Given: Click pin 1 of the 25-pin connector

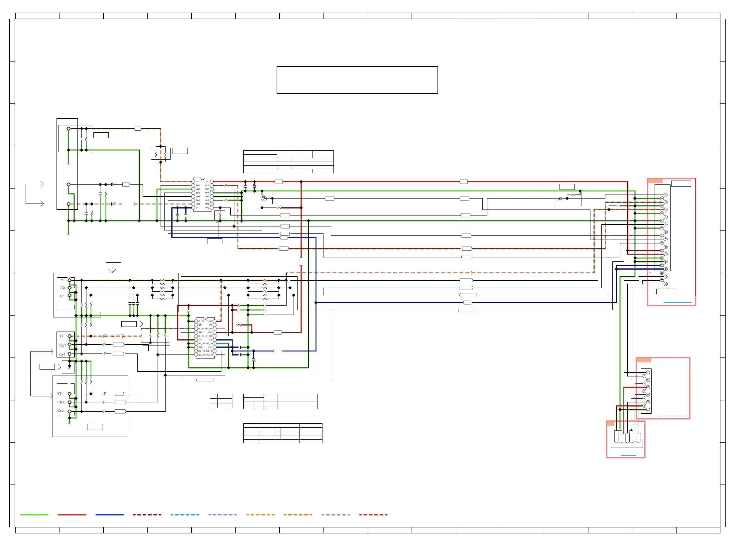Looking at the screenshot, I should click(666, 195).
